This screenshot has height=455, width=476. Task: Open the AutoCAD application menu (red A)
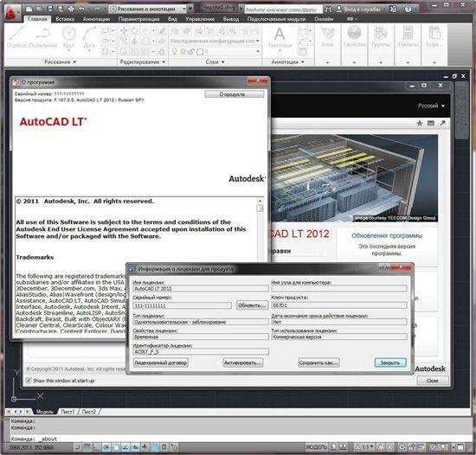tap(12, 12)
